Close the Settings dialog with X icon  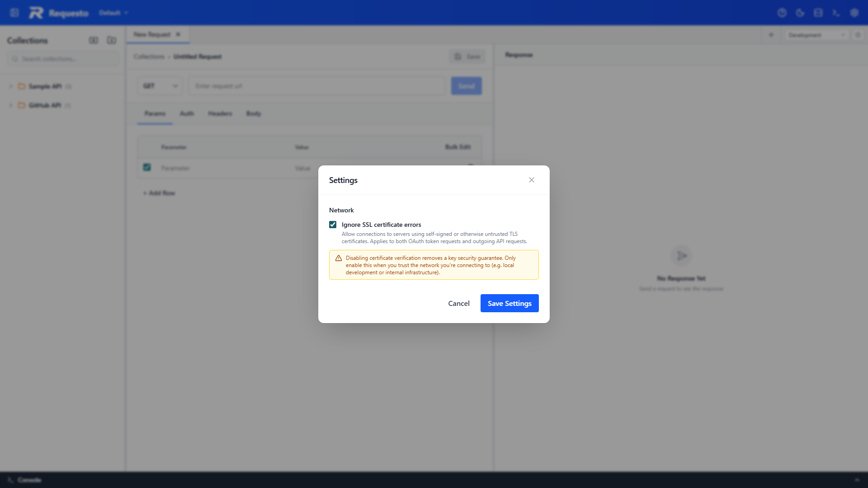pyautogui.click(x=531, y=180)
